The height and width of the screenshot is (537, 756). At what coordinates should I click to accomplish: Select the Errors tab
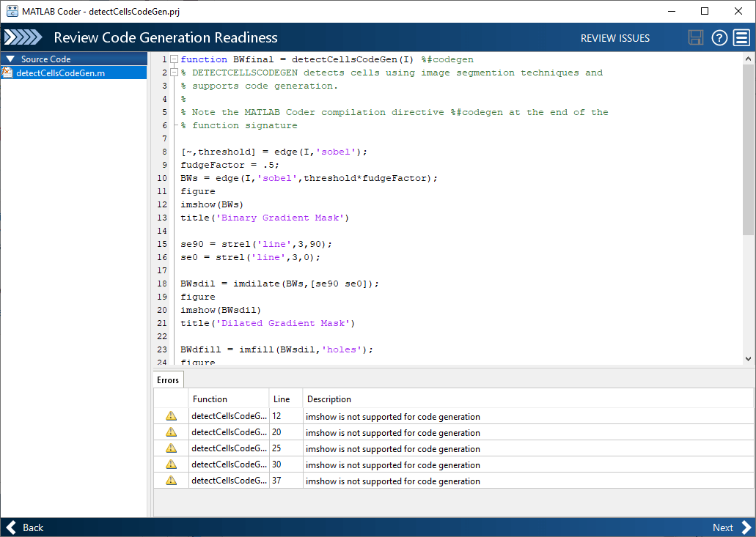(168, 380)
